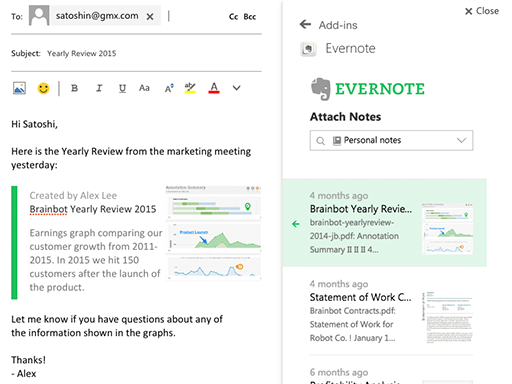
Task: Click the superscript A font icon
Action: pyautogui.click(x=169, y=88)
